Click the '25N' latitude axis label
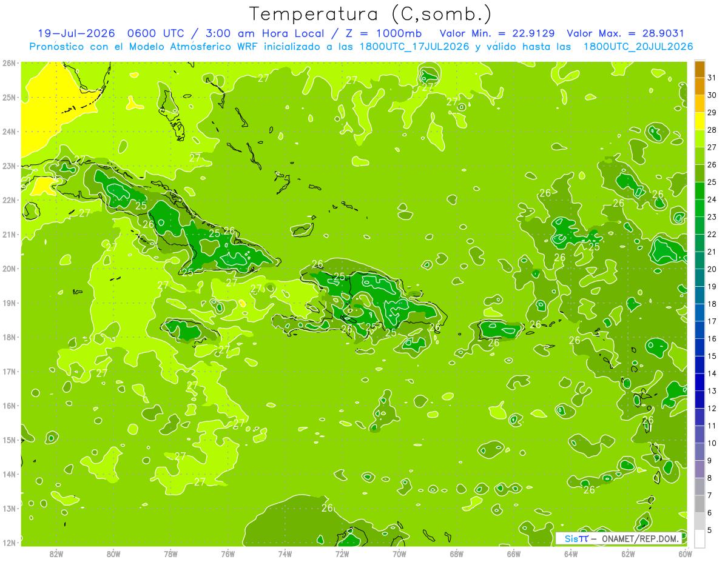728x562 pixels. (9, 98)
